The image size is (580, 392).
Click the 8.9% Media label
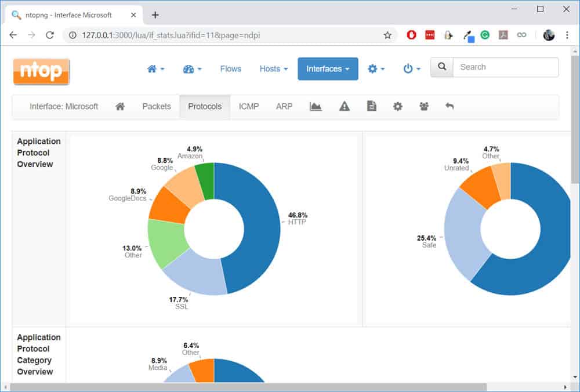(x=158, y=364)
